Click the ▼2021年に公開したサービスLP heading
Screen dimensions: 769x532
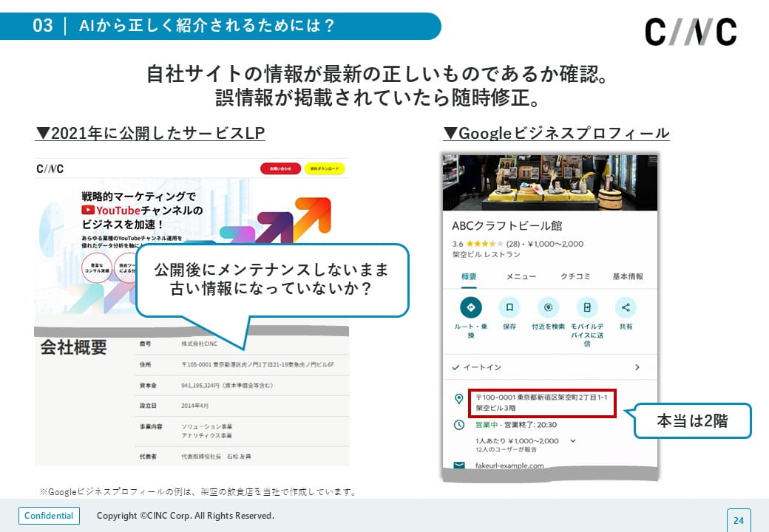[x=151, y=133]
